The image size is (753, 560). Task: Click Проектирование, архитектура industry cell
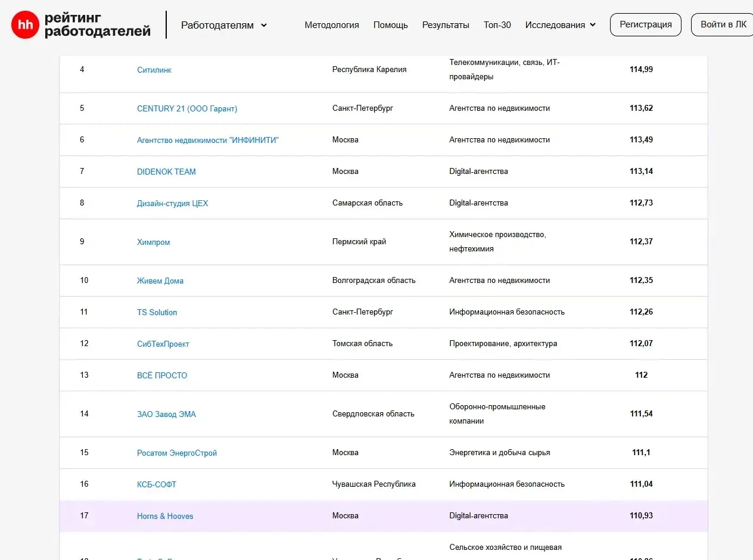point(503,343)
